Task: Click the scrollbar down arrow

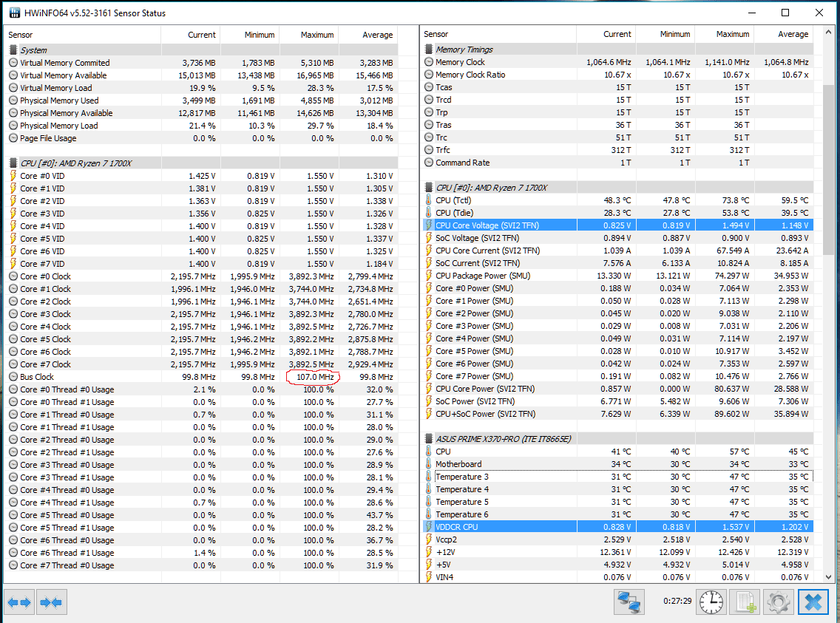Action: 828,577
